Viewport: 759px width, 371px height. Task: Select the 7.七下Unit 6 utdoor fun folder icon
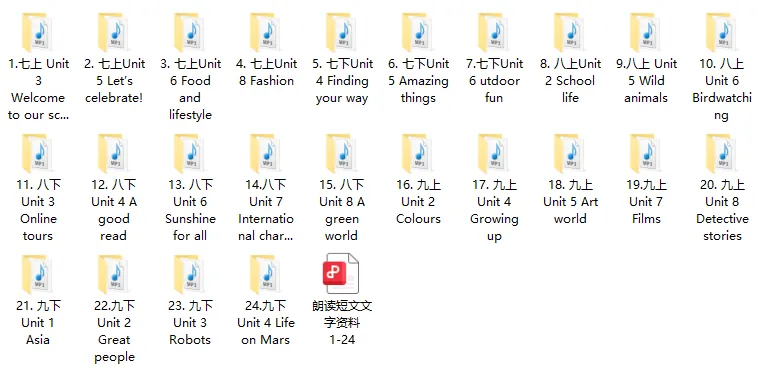[x=494, y=32]
